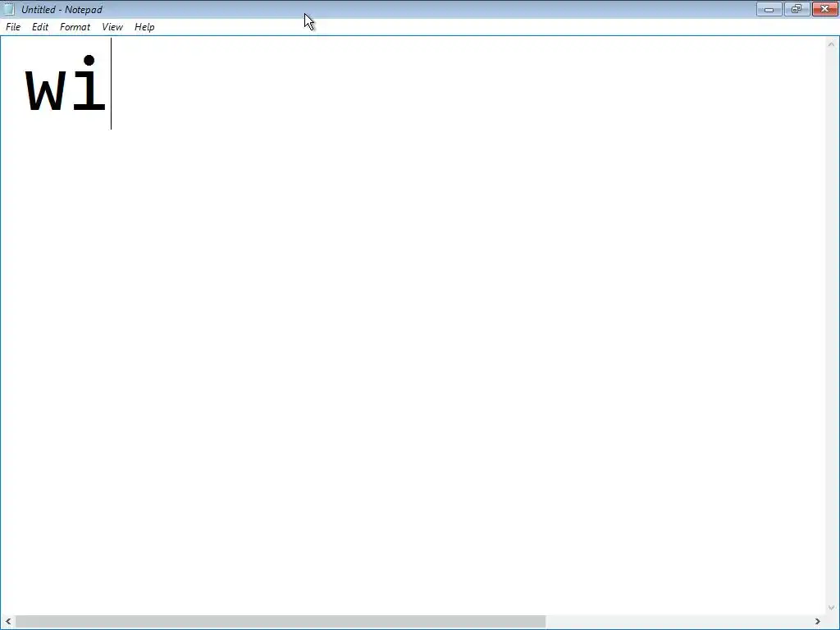Place cursor in the typed text "wi"
This screenshot has height=630, width=840.
tap(65, 84)
